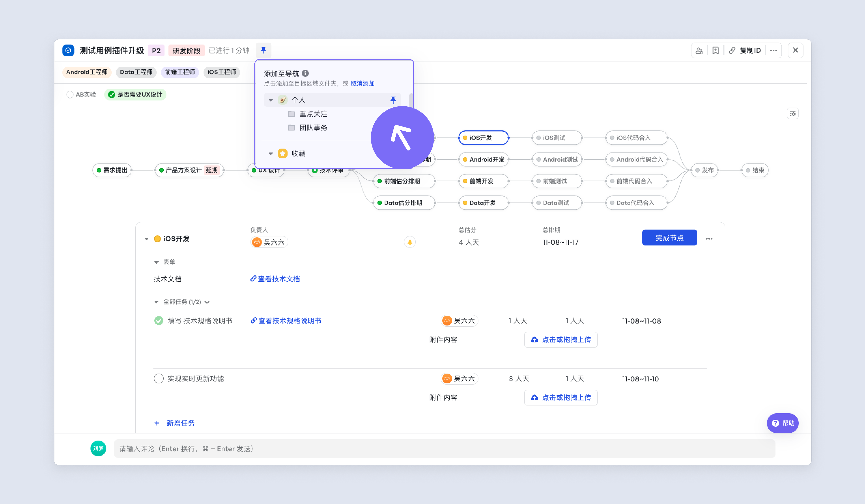Open the members icon in header
The width and height of the screenshot is (865, 504).
pos(699,51)
